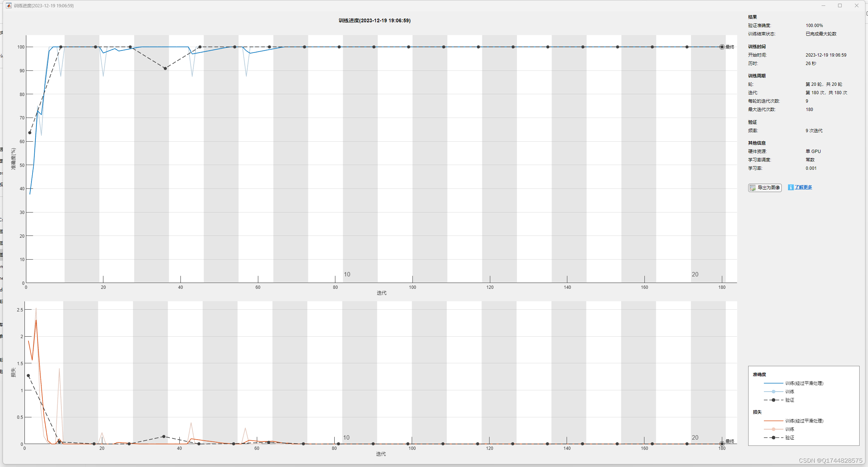Click the epoch text 第 20 轮，共 20 轮
Screen dimensions: 868x467
pos(824,84)
